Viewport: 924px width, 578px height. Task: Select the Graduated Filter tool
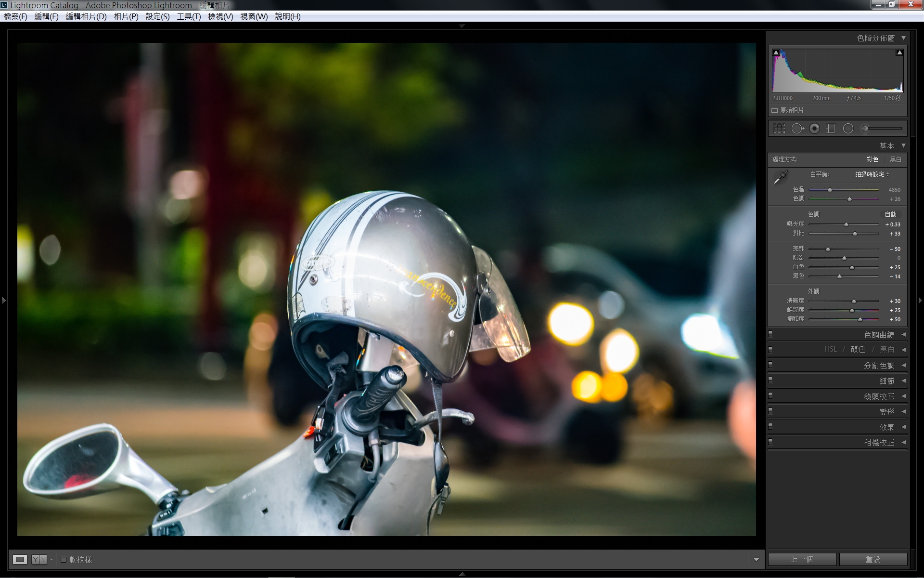pyautogui.click(x=831, y=129)
